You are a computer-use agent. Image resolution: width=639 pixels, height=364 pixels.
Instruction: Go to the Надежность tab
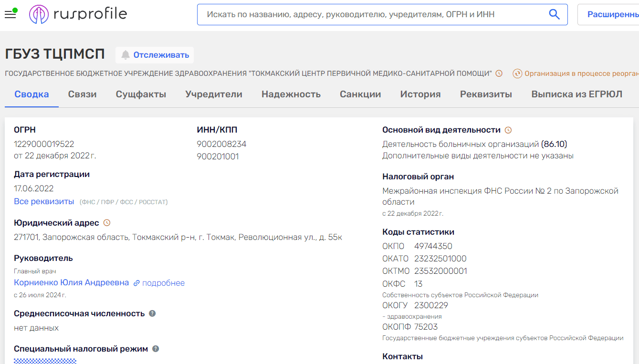pyautogui.click(x=291, y=94)
